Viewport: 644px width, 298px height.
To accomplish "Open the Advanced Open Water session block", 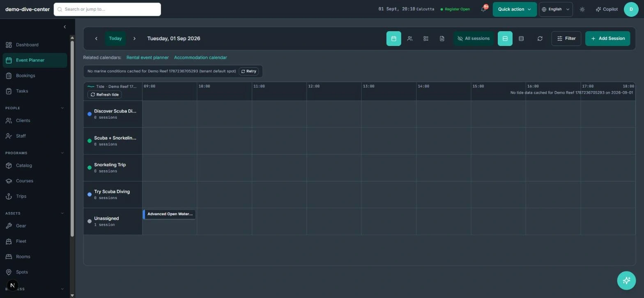I will (x=169, y=214).
